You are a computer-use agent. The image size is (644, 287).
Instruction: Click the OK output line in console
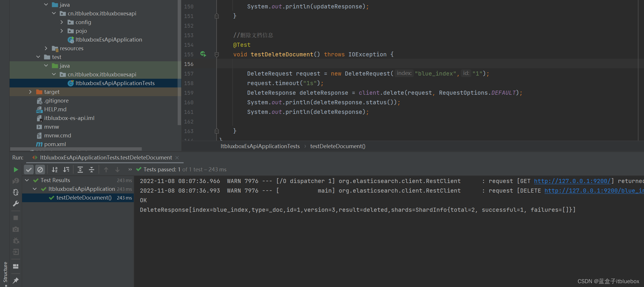[x=143, y=200]
